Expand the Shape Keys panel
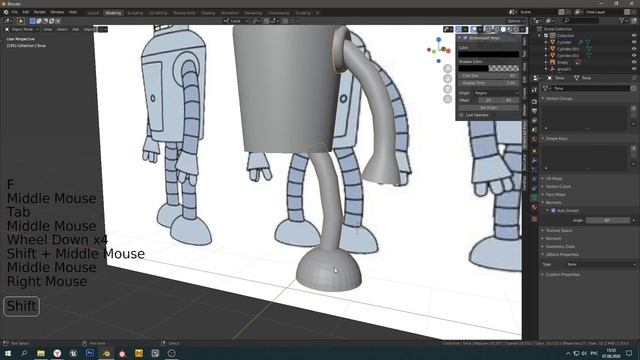The image size is (640, 360). coord(557,139)
